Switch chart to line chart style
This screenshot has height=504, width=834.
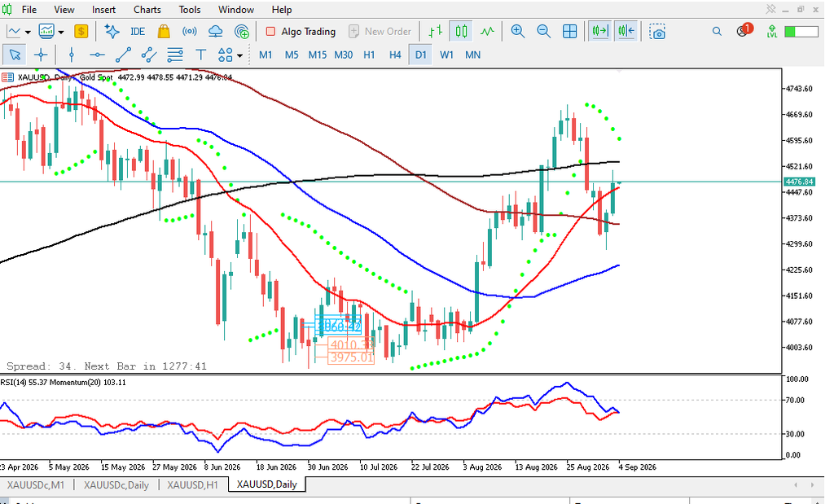pos(487,32)
